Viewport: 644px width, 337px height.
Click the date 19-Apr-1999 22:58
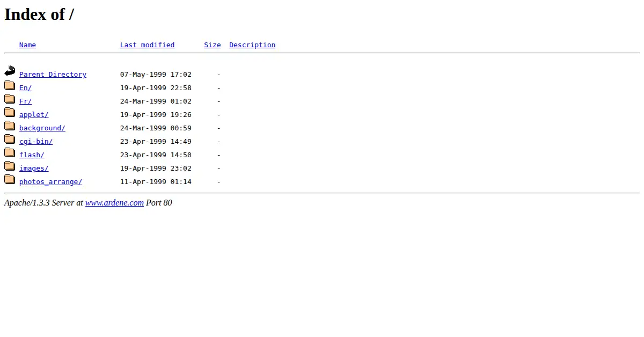pyautogui.click(x=156, y=88)
